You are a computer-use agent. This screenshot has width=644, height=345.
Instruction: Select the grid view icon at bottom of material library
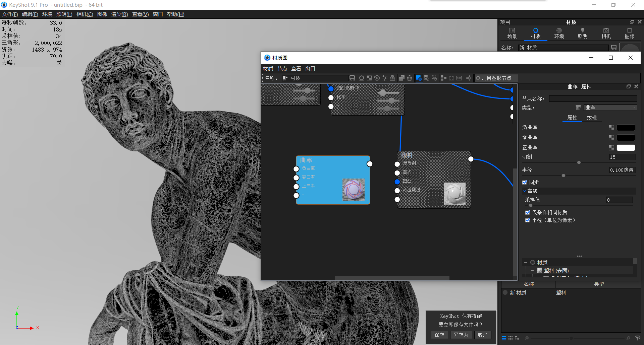click(511, 338)
